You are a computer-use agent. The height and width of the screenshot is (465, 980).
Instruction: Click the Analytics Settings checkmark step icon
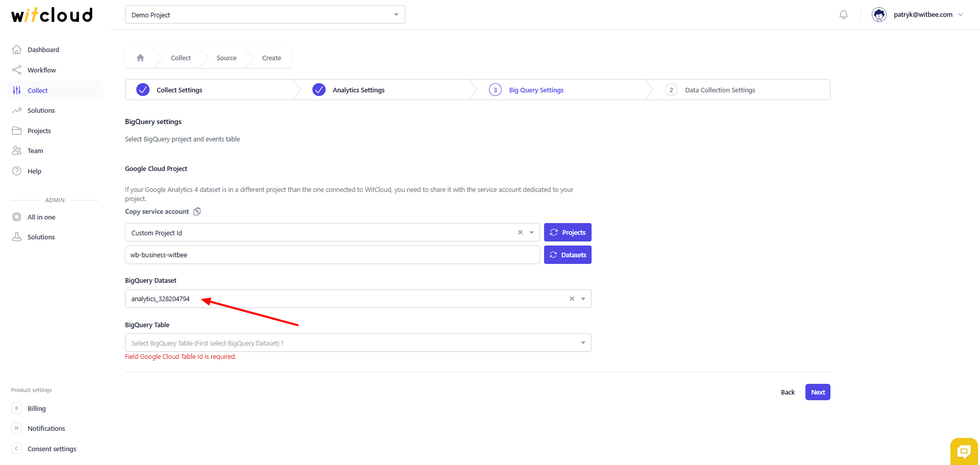[319, 90]
